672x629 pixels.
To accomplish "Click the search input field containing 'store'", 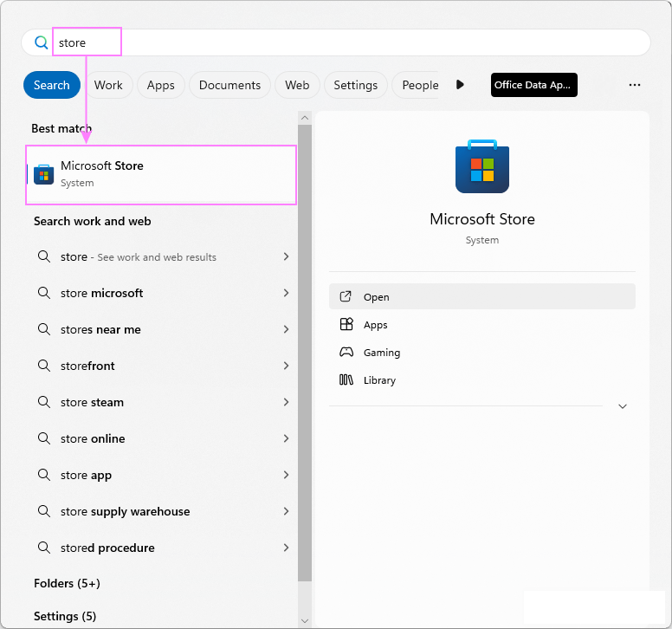I will (336, 42).
